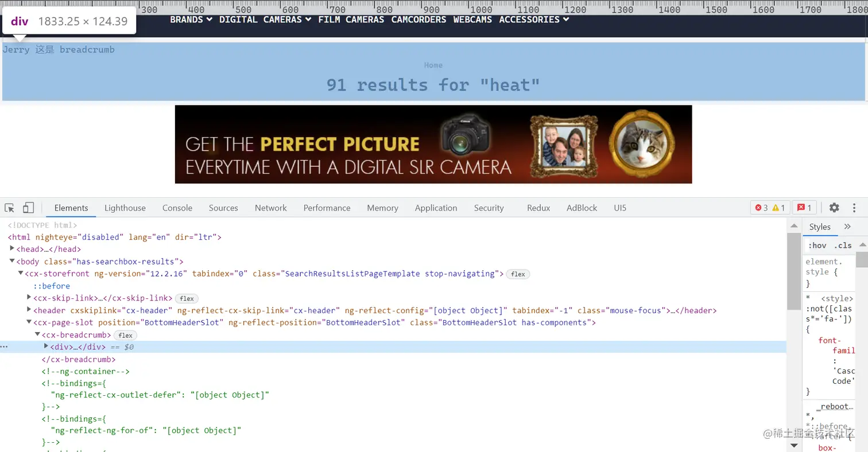Open the DIGITAL CAMERAS dropdown menu

tap(265, 20)
